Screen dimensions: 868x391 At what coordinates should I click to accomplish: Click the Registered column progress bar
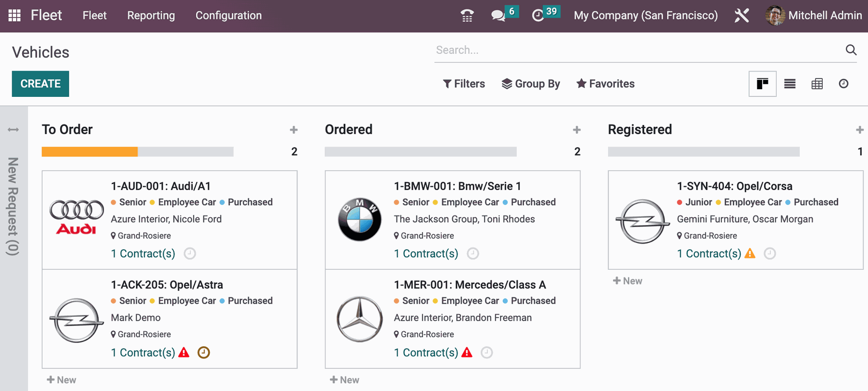pyautogui.click(x=703, y=152)
